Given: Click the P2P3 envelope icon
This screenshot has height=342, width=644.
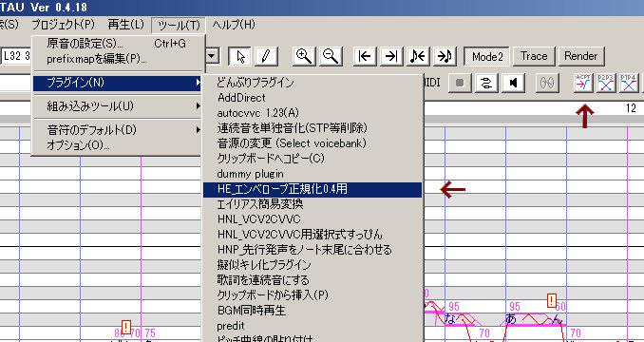Looking at the screenshot, I should pyautogui.click(x=606, y=83).
